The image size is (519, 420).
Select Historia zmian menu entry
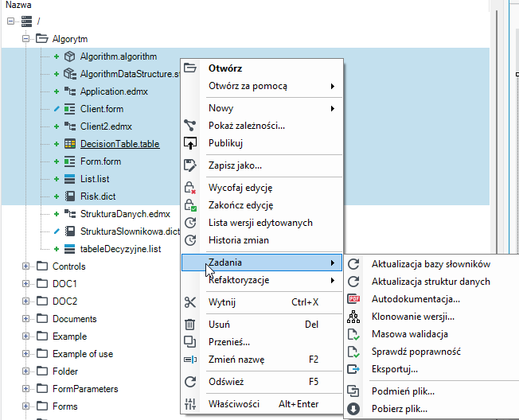coord(261,240)
